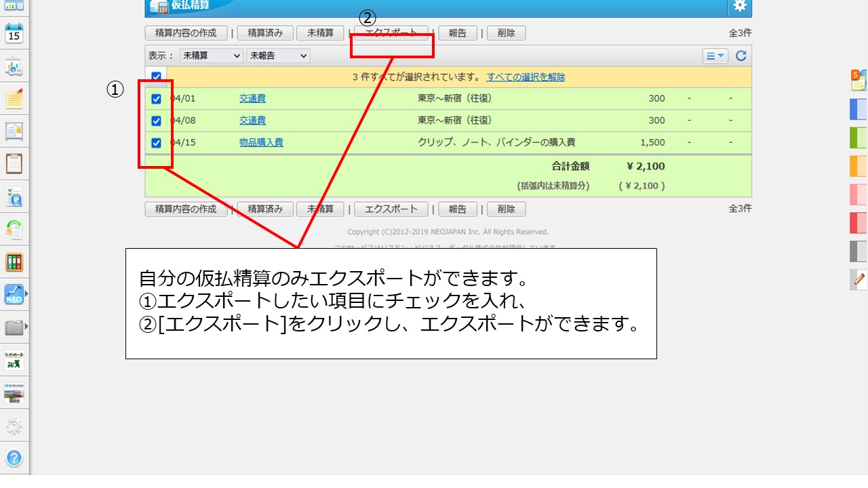Select the green sticky note color swatch
The image size is (868, 488).
[859, 138]
